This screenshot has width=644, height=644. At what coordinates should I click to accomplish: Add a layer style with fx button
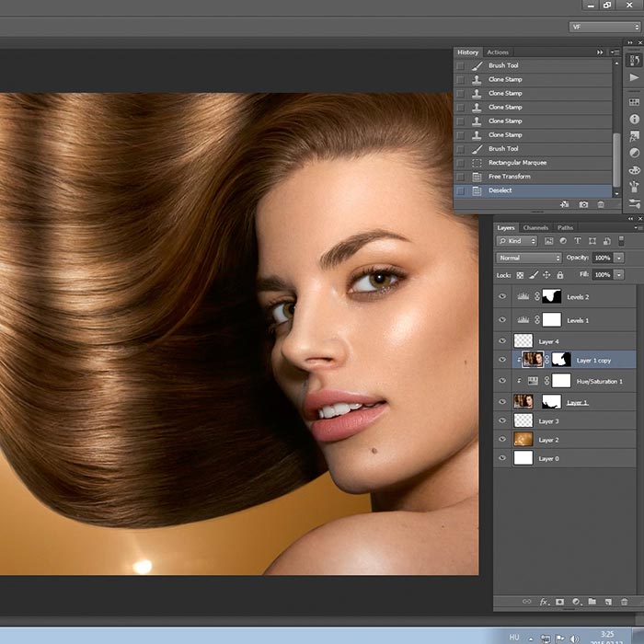tap(545, 602)
